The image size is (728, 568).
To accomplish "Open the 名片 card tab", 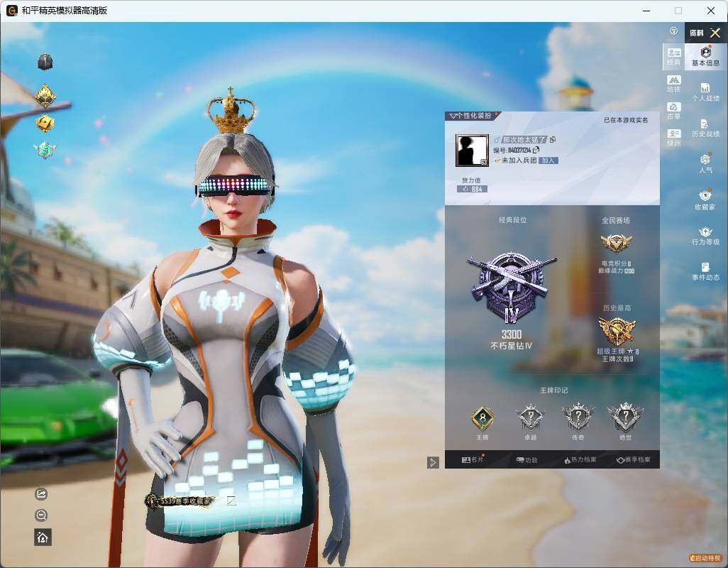I will [x=473, y=459].
